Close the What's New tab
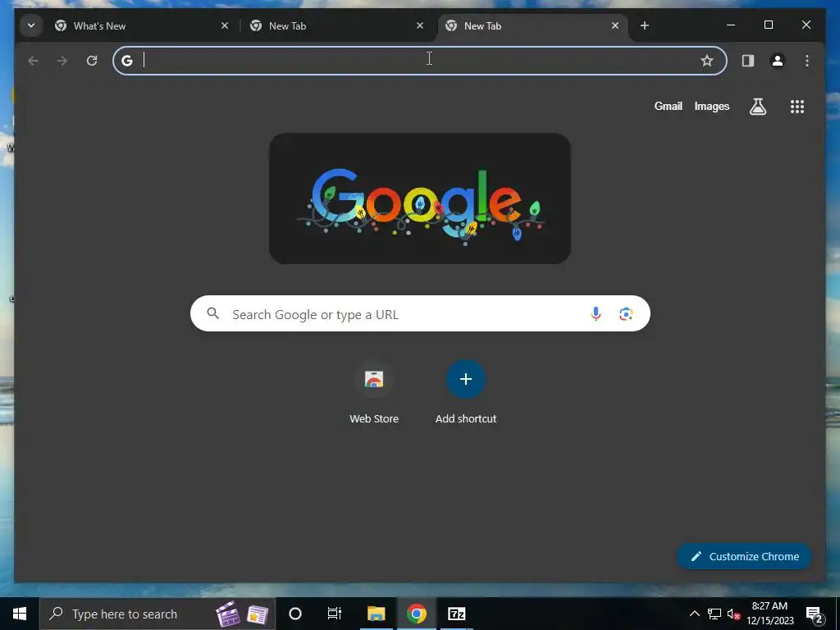This screenshot has width=840, height=630. [x=225, y=25]
